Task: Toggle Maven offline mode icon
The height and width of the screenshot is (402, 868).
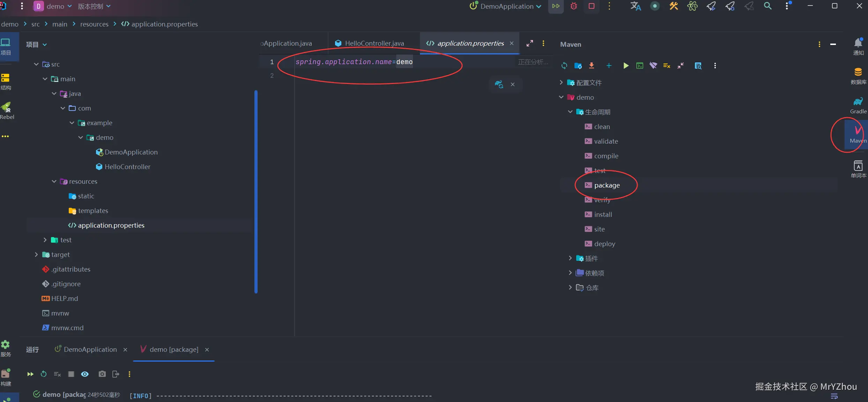Action: coord(653,66)
